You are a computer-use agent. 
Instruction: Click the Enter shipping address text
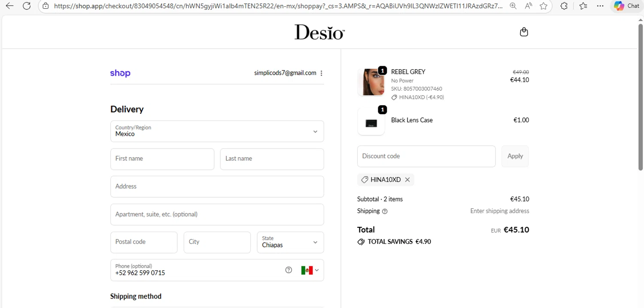500,211
